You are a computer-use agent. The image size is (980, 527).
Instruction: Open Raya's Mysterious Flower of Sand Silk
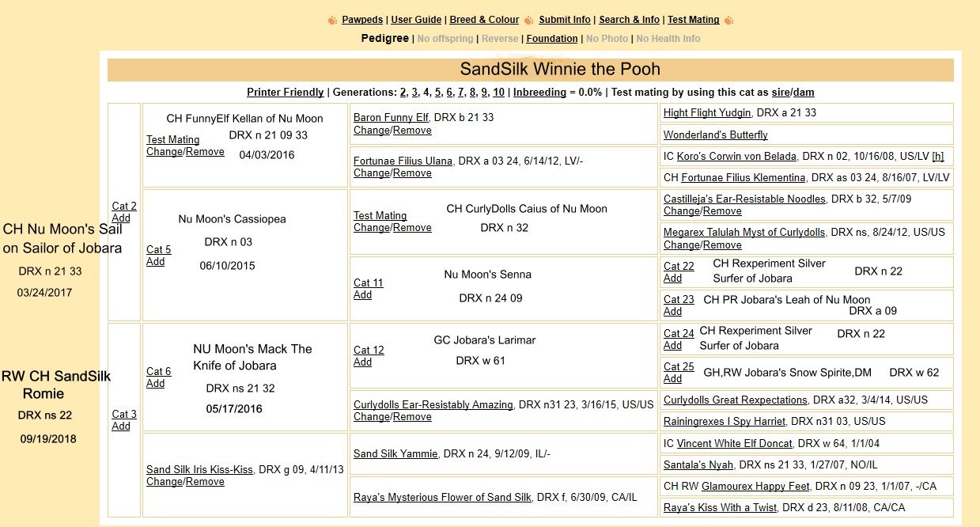point(442,497)
